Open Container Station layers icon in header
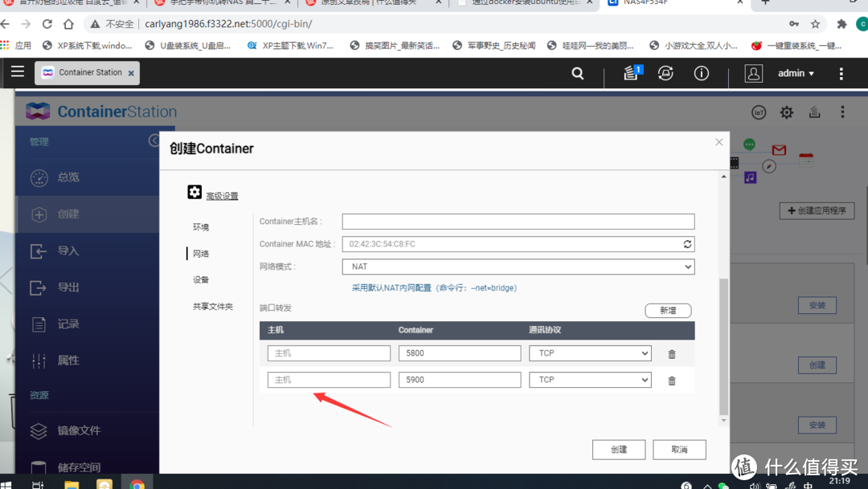868x489 pixels. 814,112
